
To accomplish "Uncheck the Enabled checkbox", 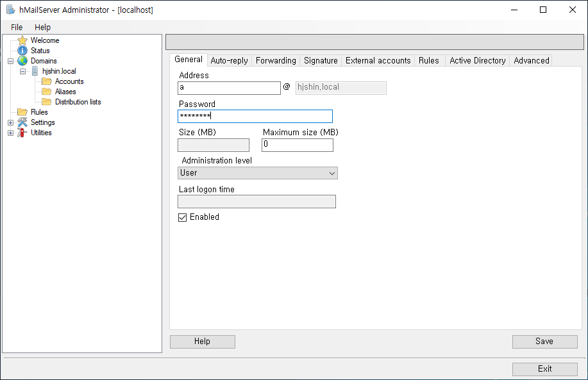I will point(182,217).
